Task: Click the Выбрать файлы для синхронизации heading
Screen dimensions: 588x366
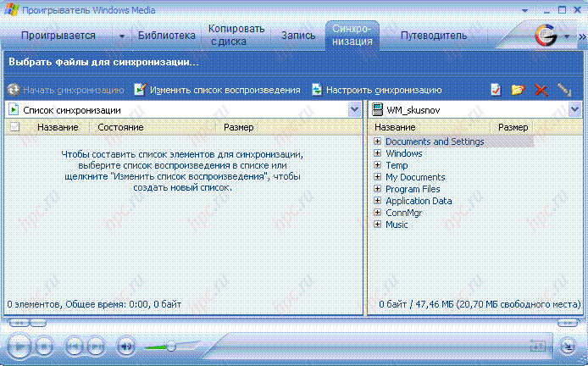Action: pyautogui.click(x=103, y=62)
